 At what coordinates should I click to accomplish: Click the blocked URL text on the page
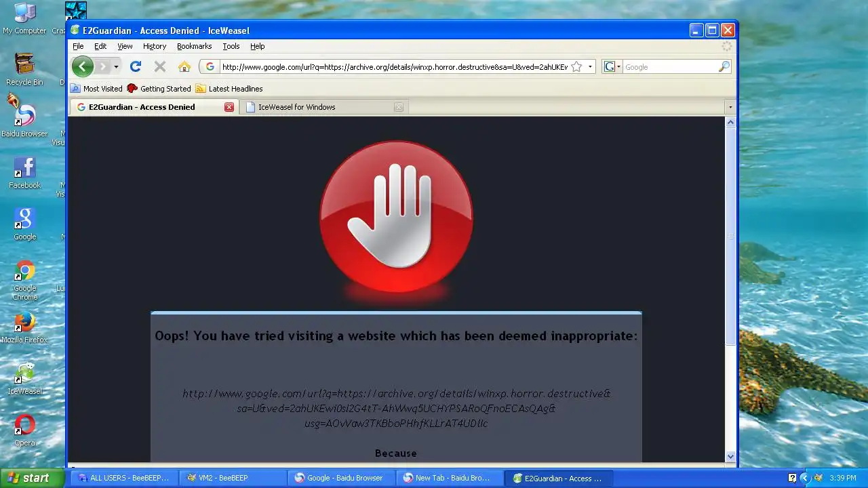pyautogui.click(x=396, y=408)
